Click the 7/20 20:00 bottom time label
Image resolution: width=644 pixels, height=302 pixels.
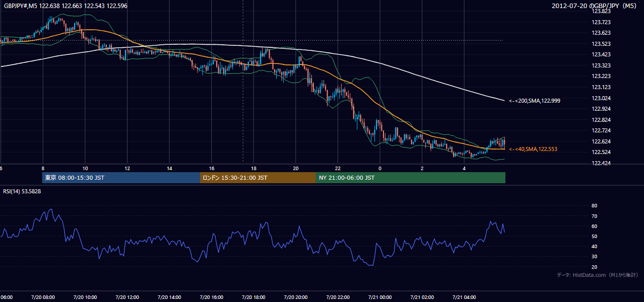(296, 297)
